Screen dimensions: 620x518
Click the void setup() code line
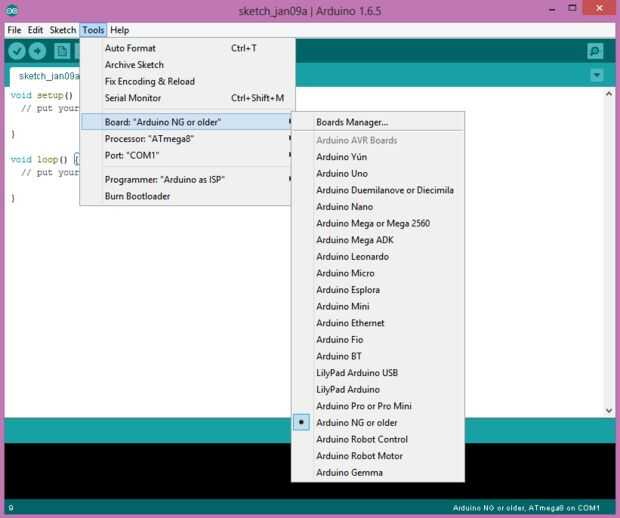click(42, 95)
